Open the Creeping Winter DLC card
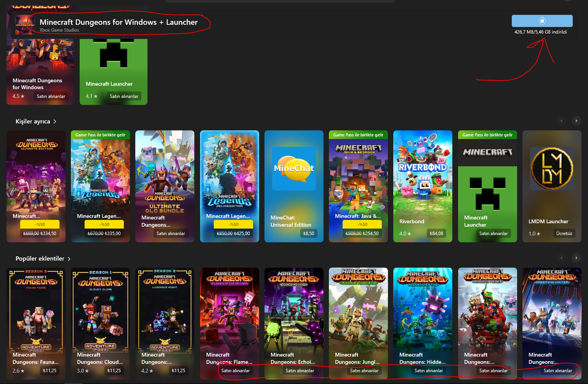 tap(552, 323)
